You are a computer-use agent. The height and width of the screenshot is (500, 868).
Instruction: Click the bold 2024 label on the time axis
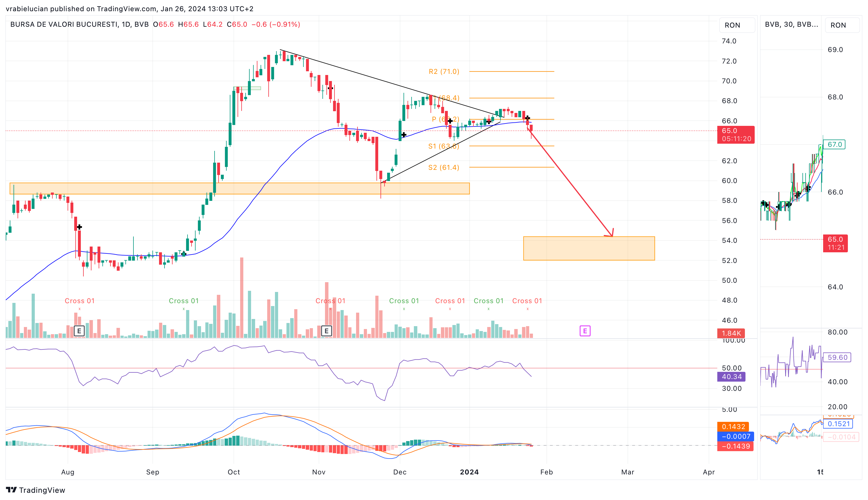tap(469, 472)
